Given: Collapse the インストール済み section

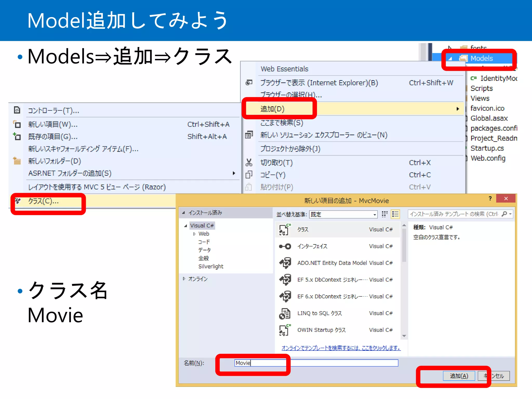Looking at the screenshot, I should (184, 213).
